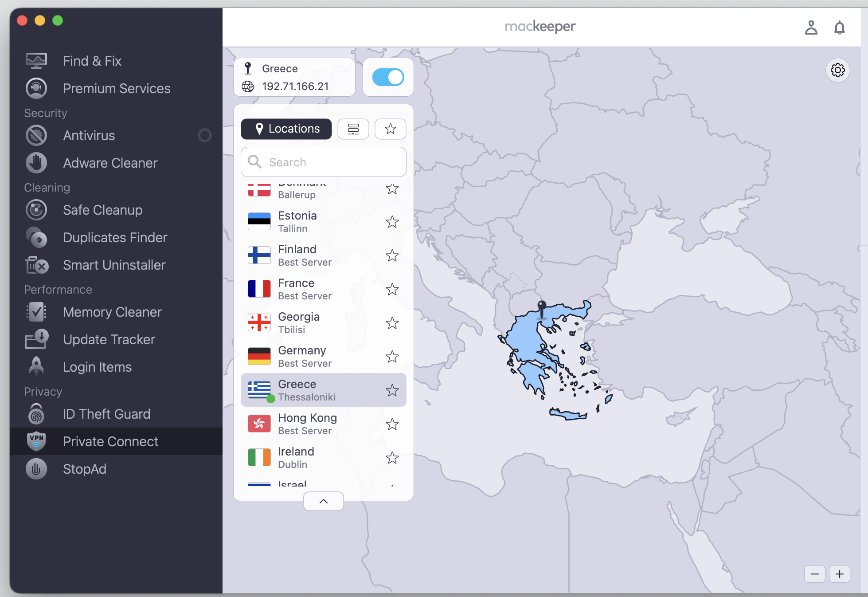Select Ireland Dublin server

pos(324,458)
